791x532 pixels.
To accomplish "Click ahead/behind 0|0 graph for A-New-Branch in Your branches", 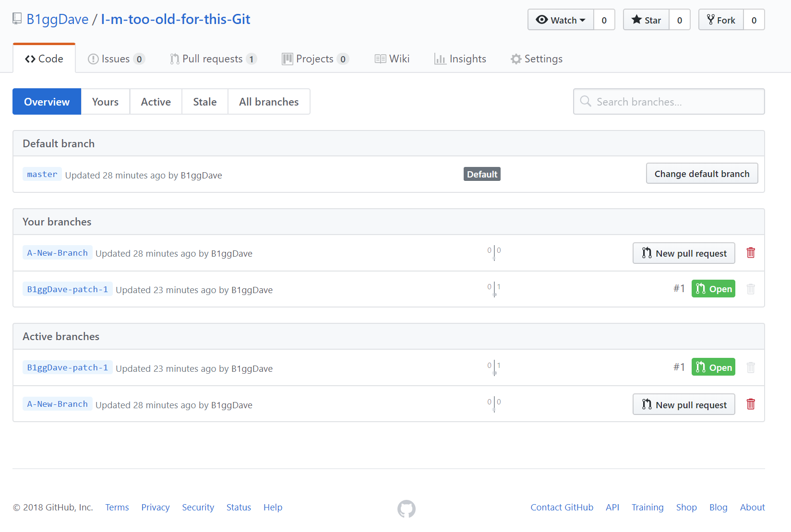I will [x=494, y=253].
